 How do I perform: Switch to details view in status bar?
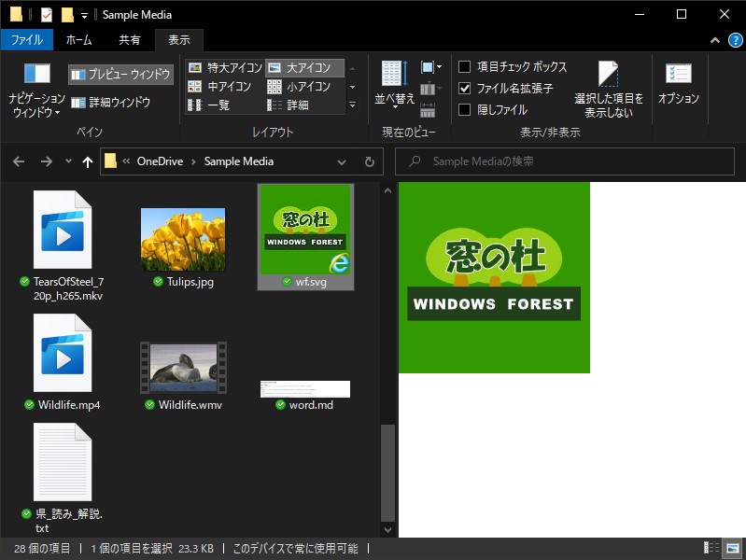pyautogui.click(x=711, y=548)
